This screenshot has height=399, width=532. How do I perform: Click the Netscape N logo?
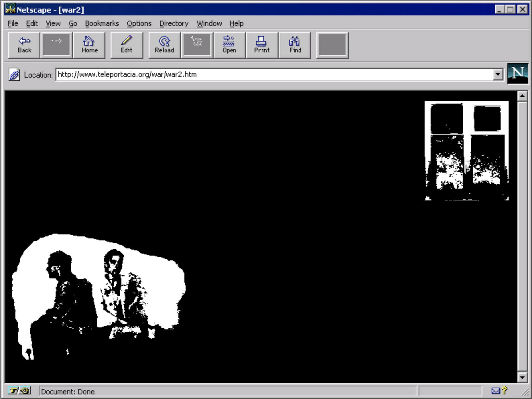click(518, 74)
